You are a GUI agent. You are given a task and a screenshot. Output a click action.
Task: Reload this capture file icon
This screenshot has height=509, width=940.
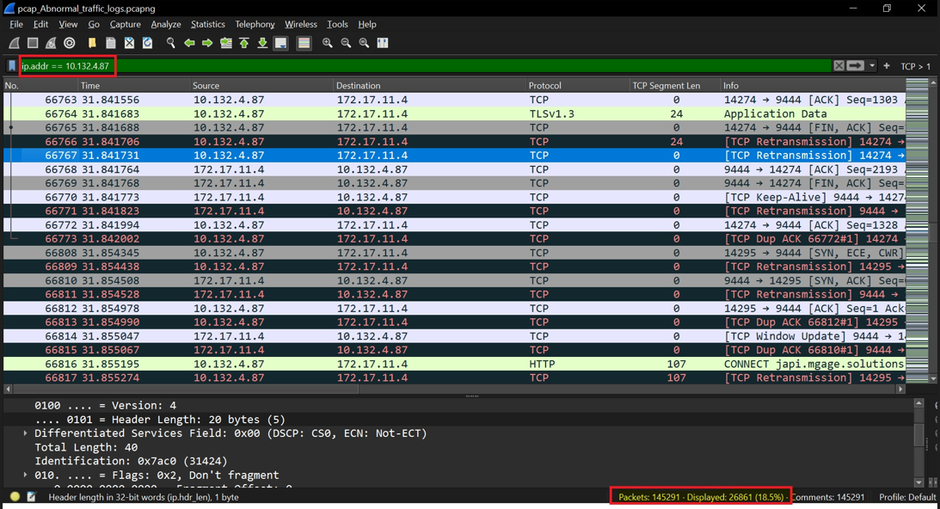147,43
